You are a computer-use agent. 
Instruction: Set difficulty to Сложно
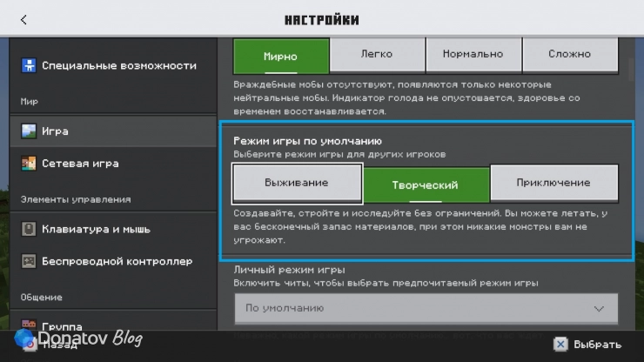570,54
